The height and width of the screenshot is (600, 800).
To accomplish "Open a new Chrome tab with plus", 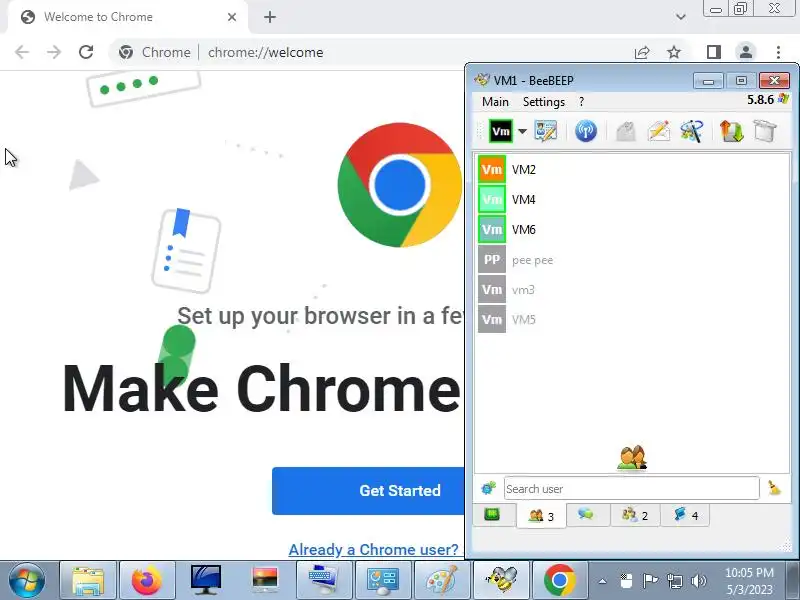I will (x=270, y=17).
